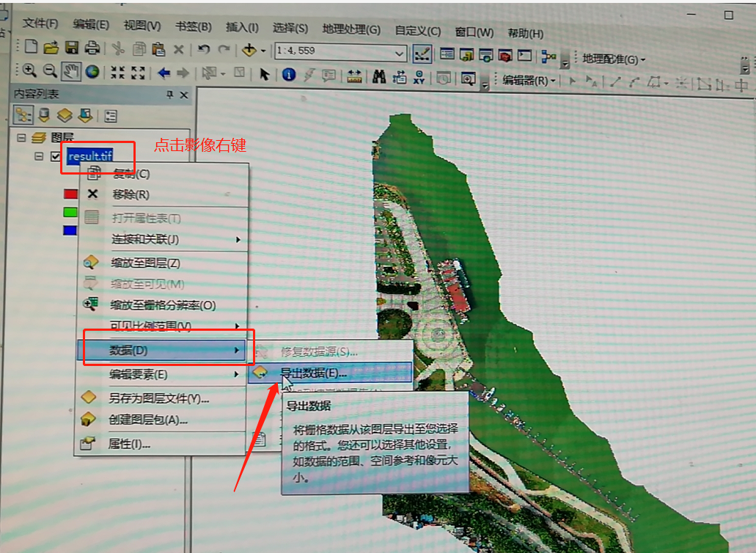The width and height of the screenshot is (756, 553).
Task: Activate the Pan hand tool
Action: pyautogui.click(x=71, y=71)
